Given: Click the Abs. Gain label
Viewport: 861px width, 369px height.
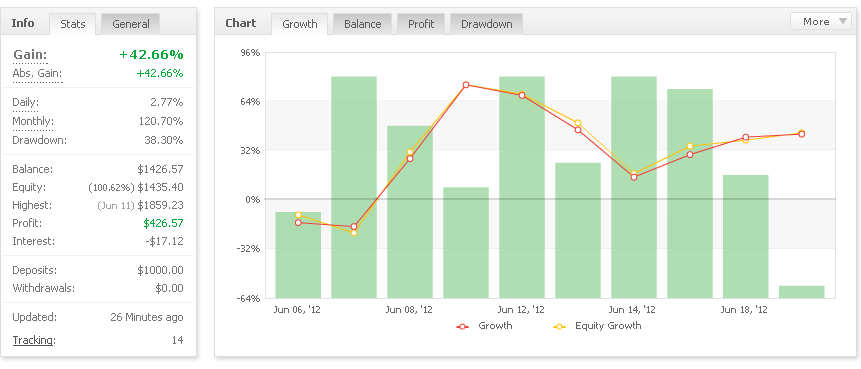Looking at the screenshot, I should (x=37, y=74).
